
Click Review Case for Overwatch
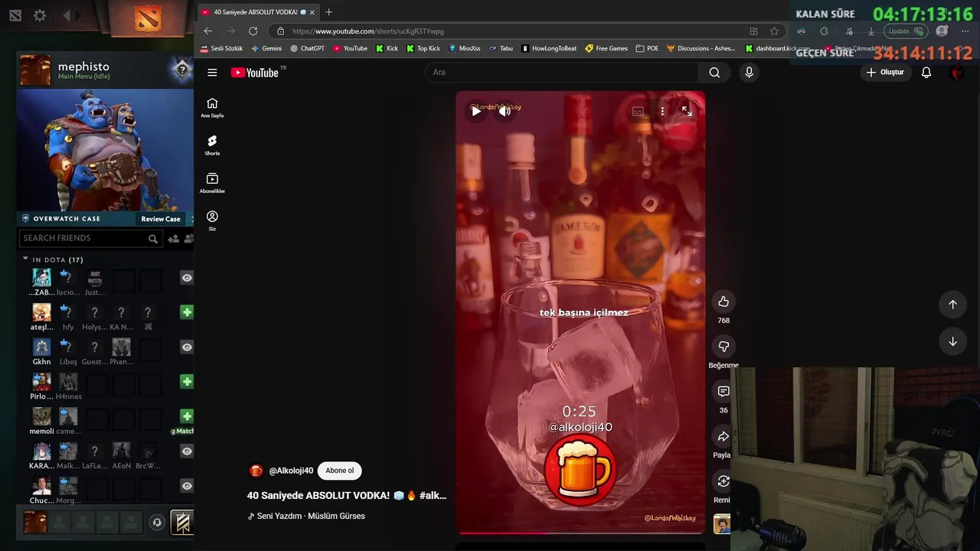pyautogui.click(x=161, y=219)
